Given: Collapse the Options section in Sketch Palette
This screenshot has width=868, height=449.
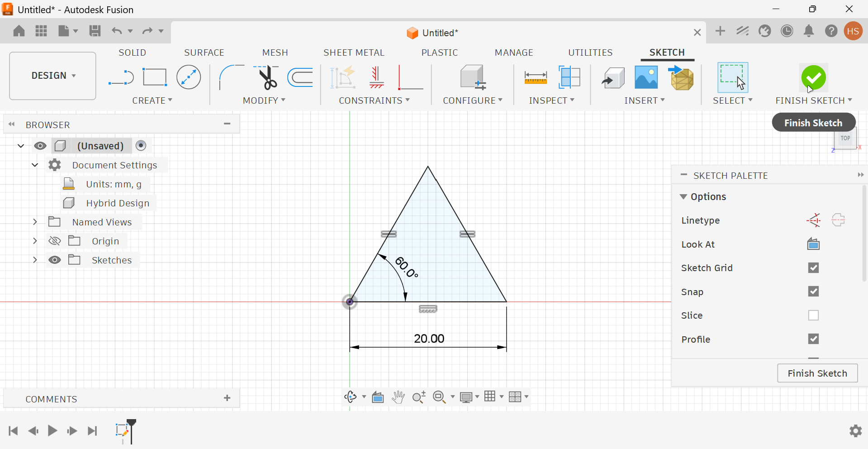Looking at the screenshot, I should [x=683, y=196].
